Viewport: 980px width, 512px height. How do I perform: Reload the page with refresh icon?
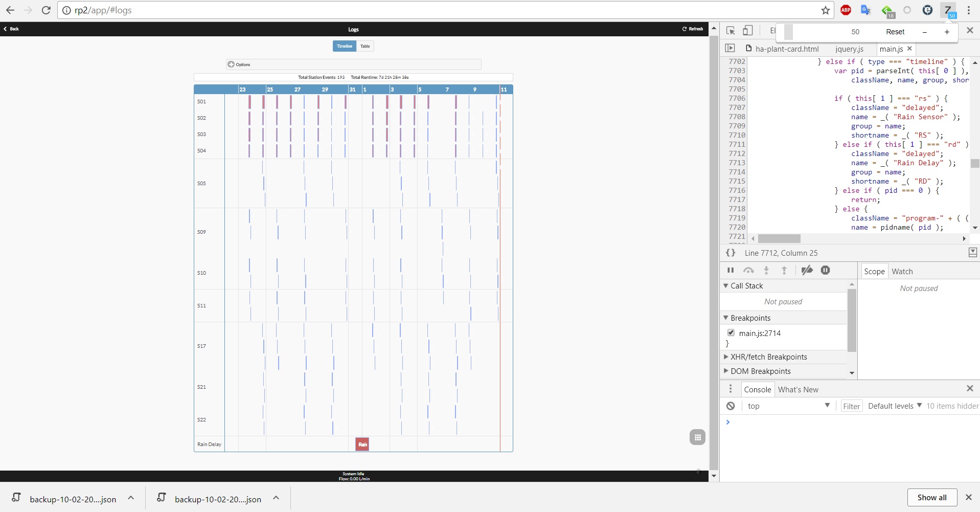point(46,10)
